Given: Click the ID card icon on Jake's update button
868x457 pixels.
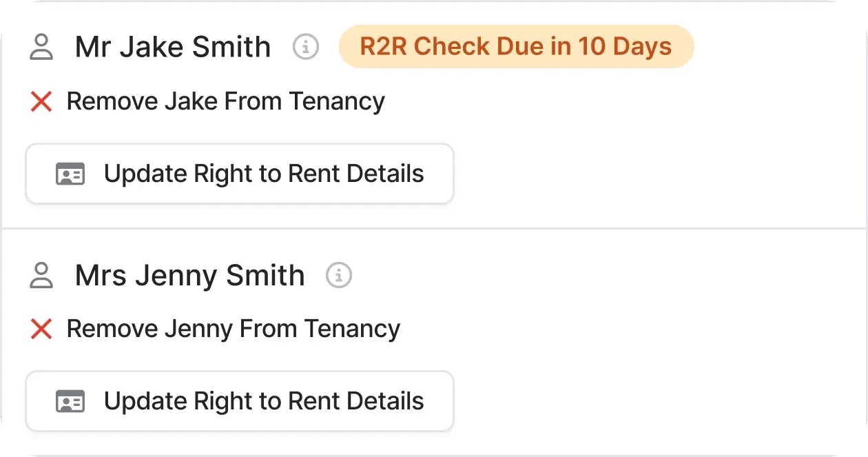Looking at the screenshot, I should coord(71,174).
